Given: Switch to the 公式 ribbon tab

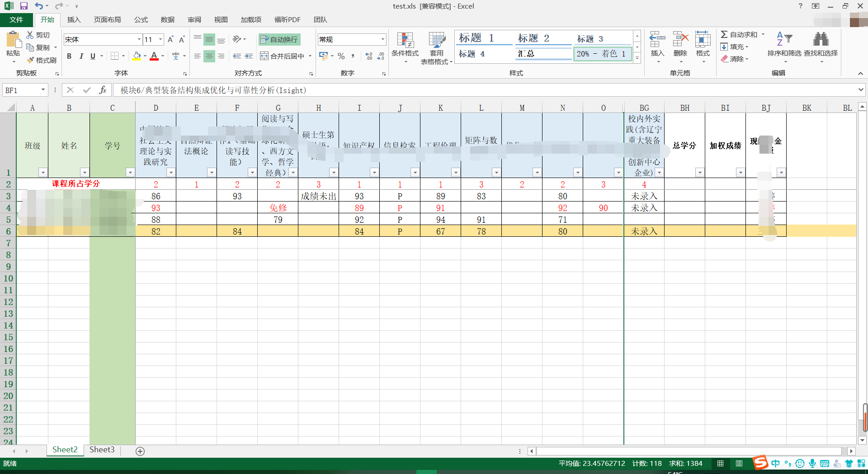Looking at the screenshot, I should pyautogui.click(x=141, y=20).
